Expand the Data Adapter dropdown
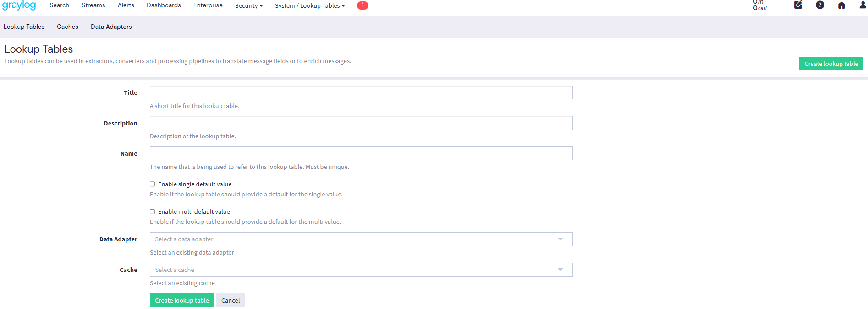This screenshot has height=309, width=868. tap(361, 239)
